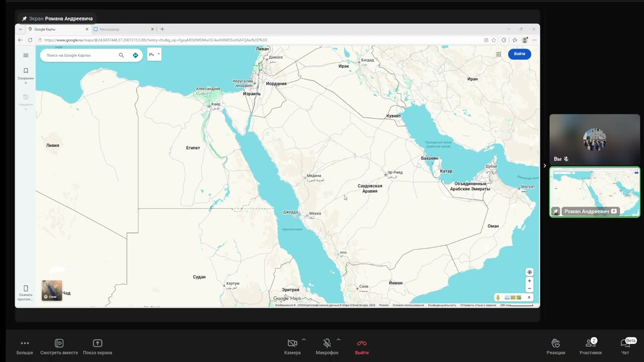Open Terms of use (Условия использования) link

408,305
